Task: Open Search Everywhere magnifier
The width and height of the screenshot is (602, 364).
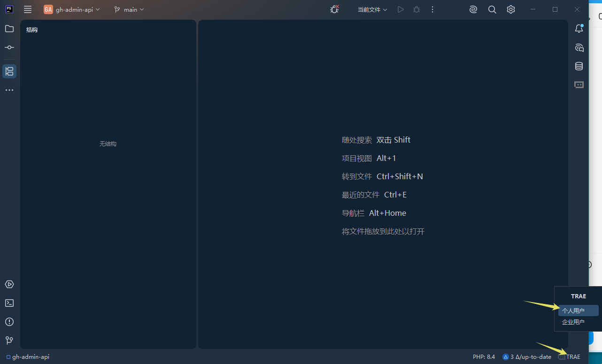Action: (492, 9)
